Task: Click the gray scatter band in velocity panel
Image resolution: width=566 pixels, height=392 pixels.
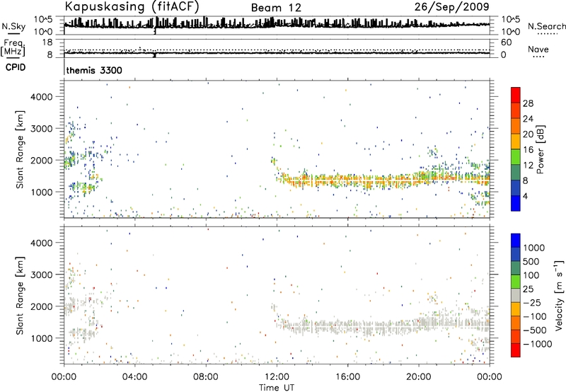Action: click(383, 325)
